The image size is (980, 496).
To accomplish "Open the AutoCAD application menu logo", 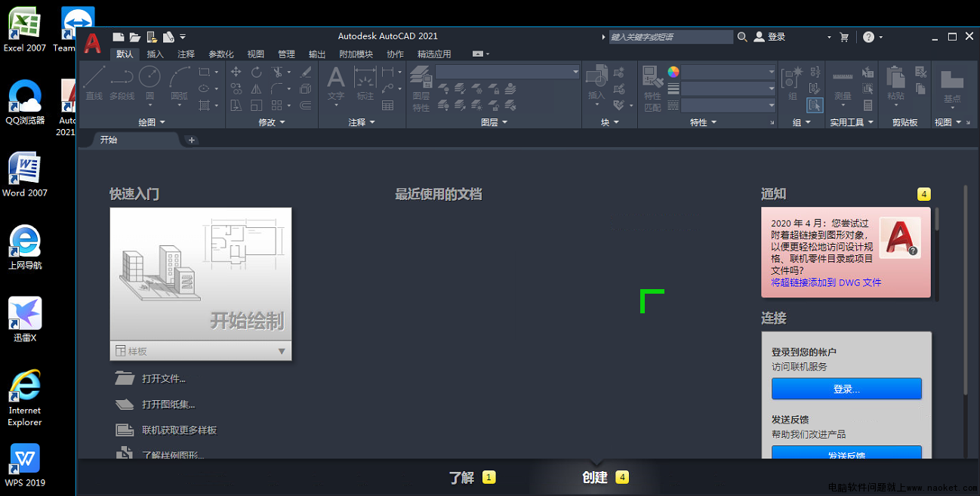I will 92,43.
